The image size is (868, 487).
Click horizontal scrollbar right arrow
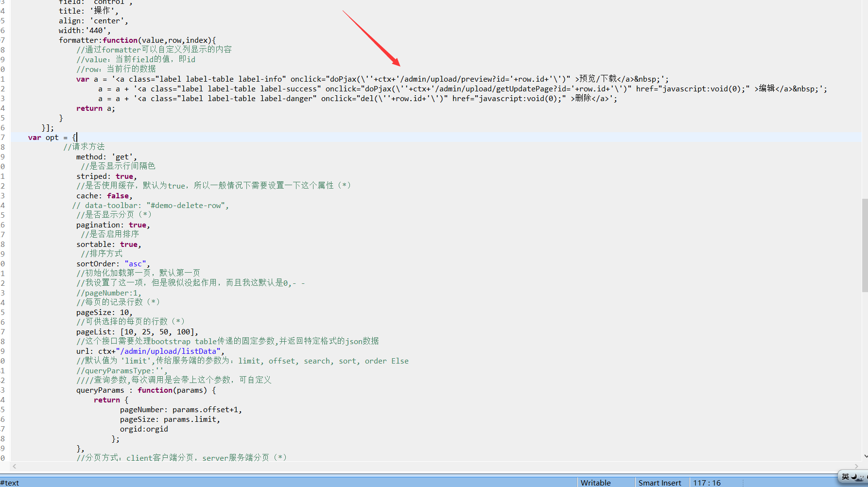pos(857,466)
